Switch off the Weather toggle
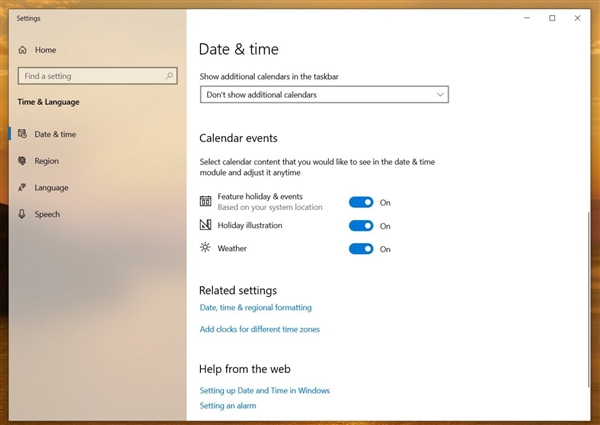Viewport: 600px width, 425px height. [361, 249]
